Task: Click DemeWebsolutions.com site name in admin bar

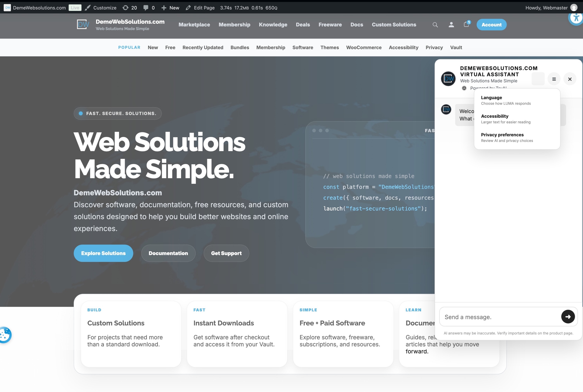Action: click(35, 8)
